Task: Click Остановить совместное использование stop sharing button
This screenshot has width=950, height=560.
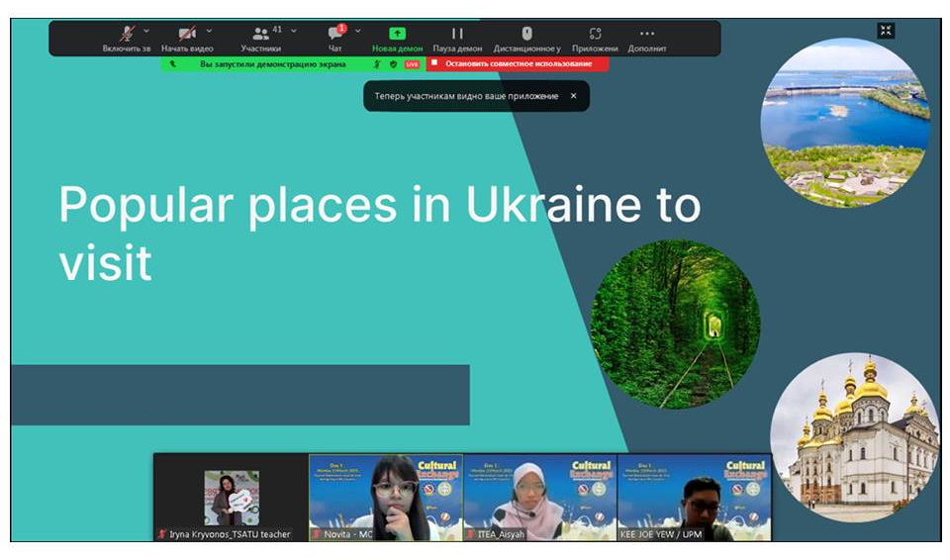Action: click(x=518, y=63)
